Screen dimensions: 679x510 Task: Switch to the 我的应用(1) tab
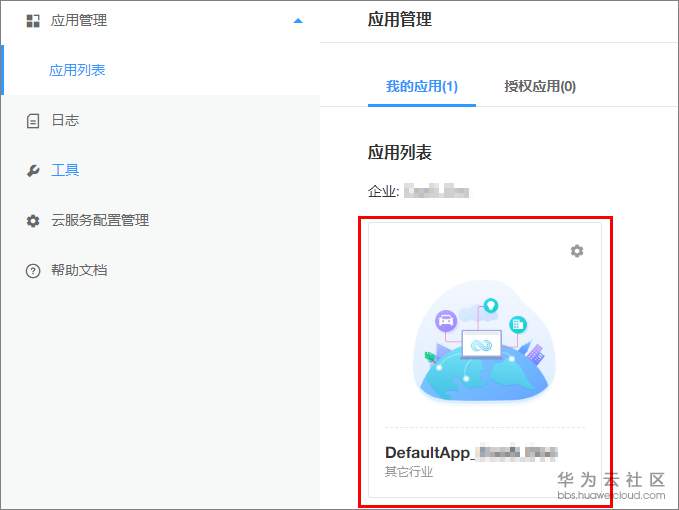422,87
